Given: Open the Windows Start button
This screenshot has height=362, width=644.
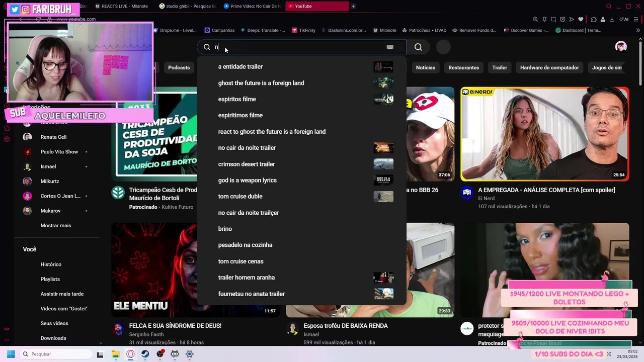Looking at the screenshot, I should click(x=11, y=354).
